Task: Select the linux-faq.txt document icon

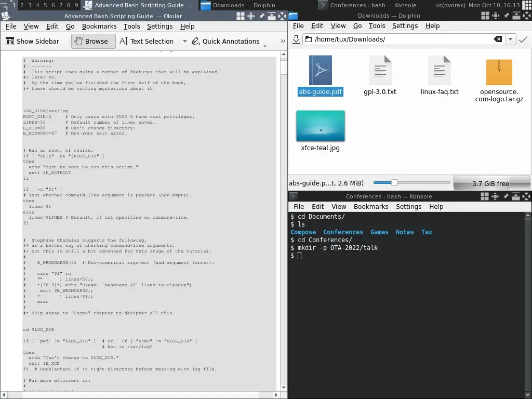Action: (x=440, y=71)
